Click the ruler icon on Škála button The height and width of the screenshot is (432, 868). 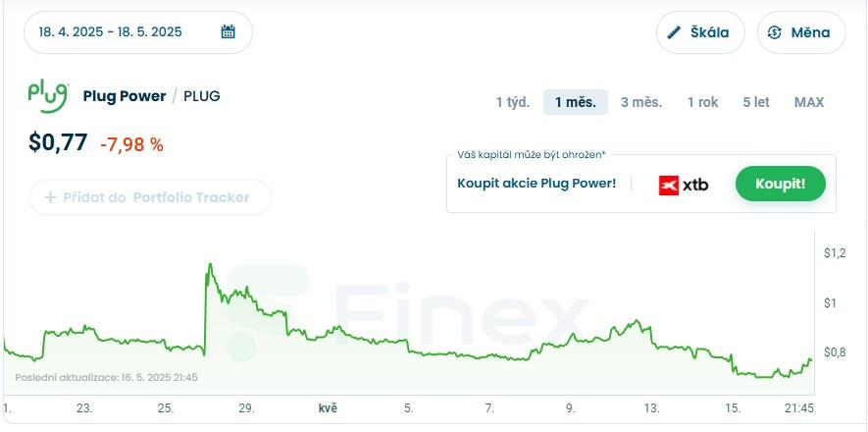click(674, 32)
